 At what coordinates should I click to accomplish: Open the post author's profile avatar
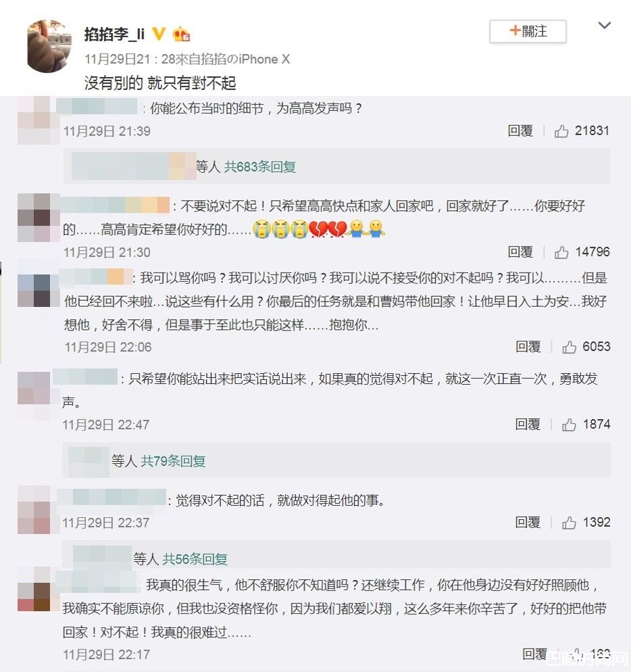click(x=49, y=46)
